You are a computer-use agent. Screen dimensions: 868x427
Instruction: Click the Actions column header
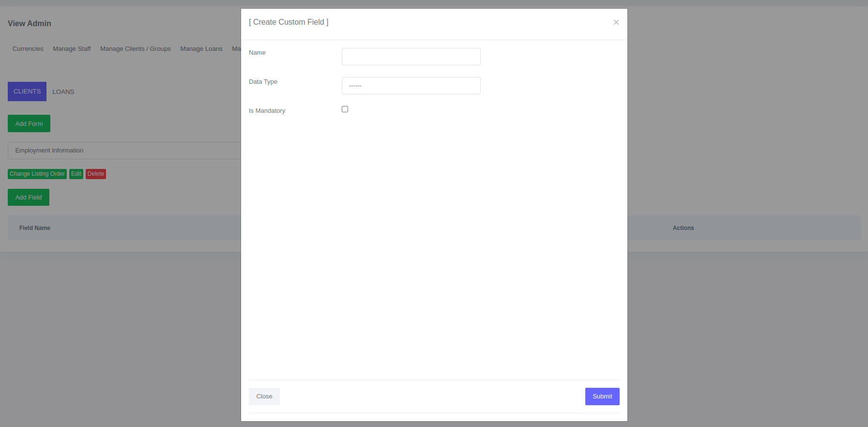coord(683,228)
